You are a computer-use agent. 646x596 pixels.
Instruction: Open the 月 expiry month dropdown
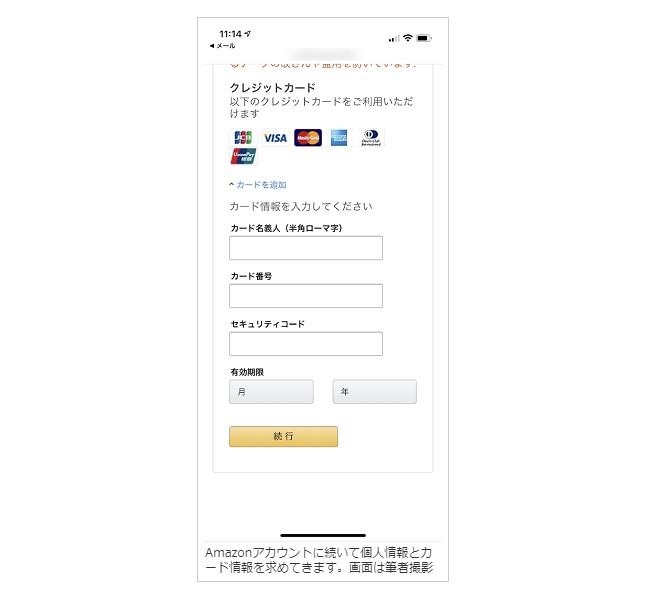[x=271, y=392]
